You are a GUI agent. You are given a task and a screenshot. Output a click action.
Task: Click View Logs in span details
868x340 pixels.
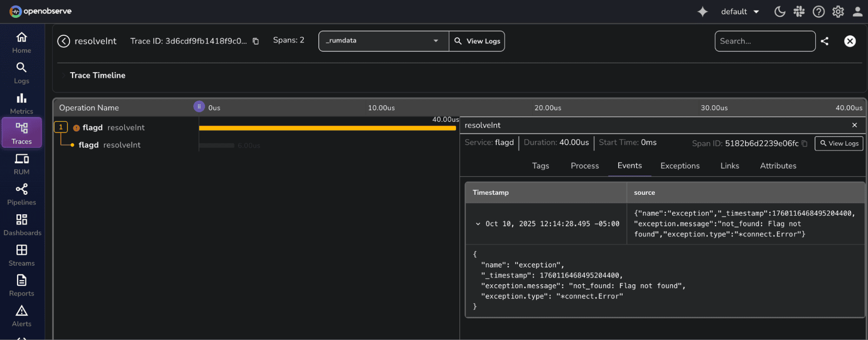click(x=839, y=143)
